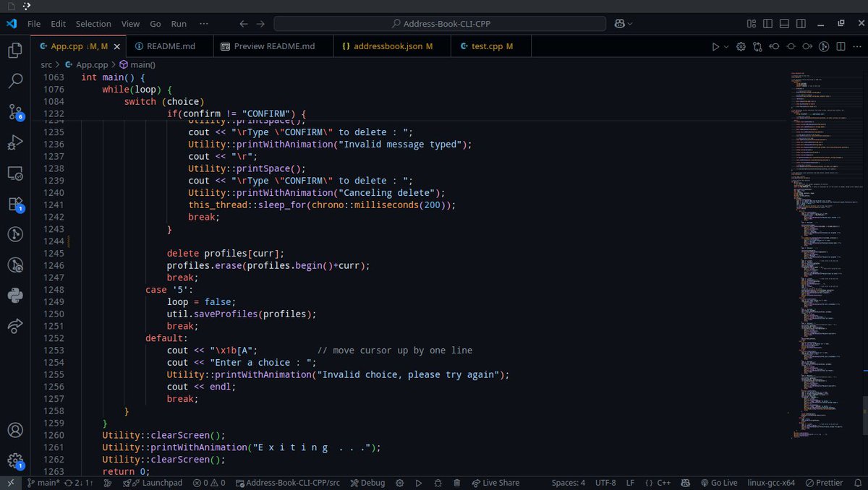Click the git graph circular icon in toolbar
Screen dimensions: 868x490
point(824,46)
